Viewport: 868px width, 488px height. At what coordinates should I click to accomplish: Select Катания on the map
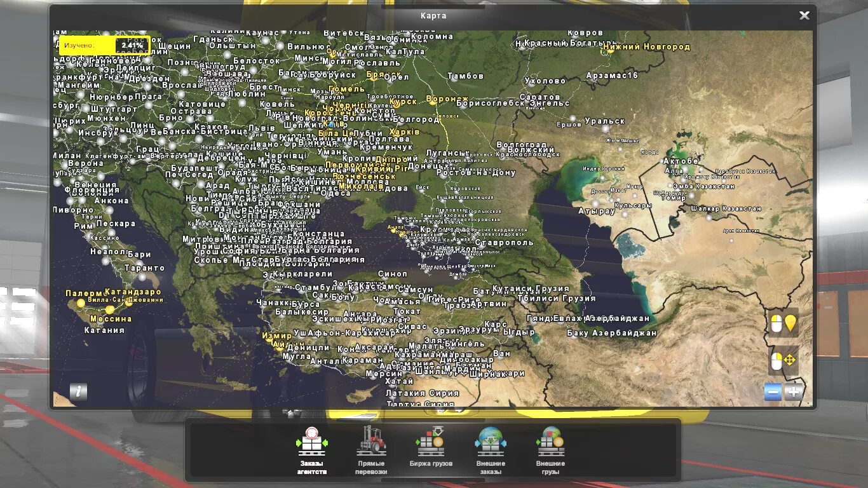(104, 330)
